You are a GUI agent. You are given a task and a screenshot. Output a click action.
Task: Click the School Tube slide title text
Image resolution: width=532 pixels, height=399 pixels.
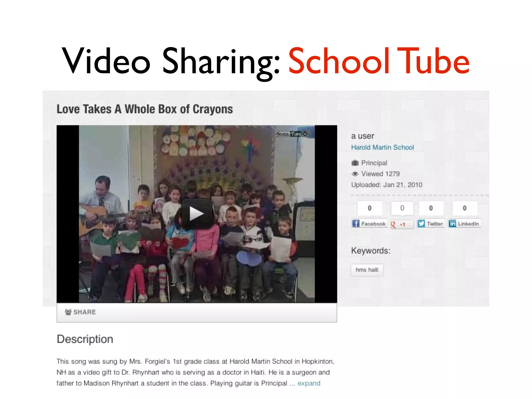(x=379, y=61)
